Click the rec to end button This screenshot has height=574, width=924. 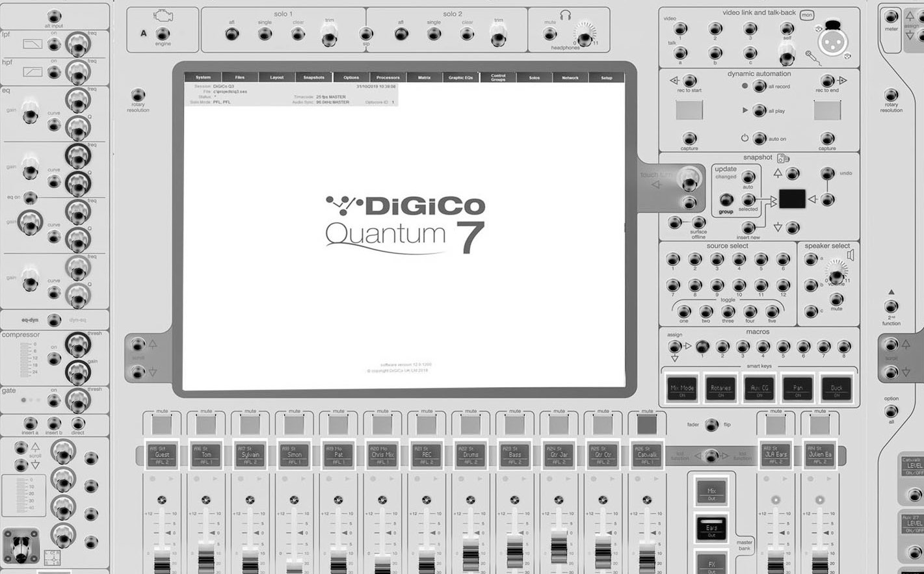point(827,81)
